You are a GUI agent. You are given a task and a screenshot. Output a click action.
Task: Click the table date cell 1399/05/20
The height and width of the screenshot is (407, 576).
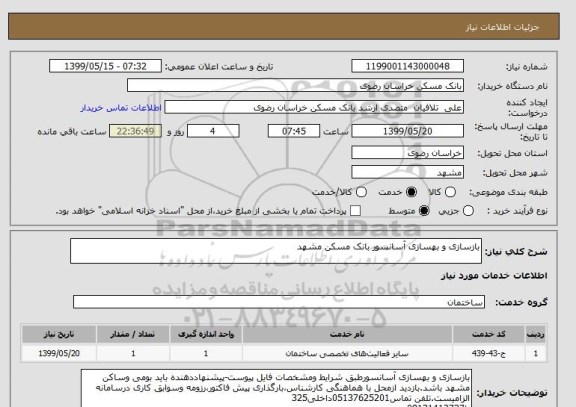[59, 353]
